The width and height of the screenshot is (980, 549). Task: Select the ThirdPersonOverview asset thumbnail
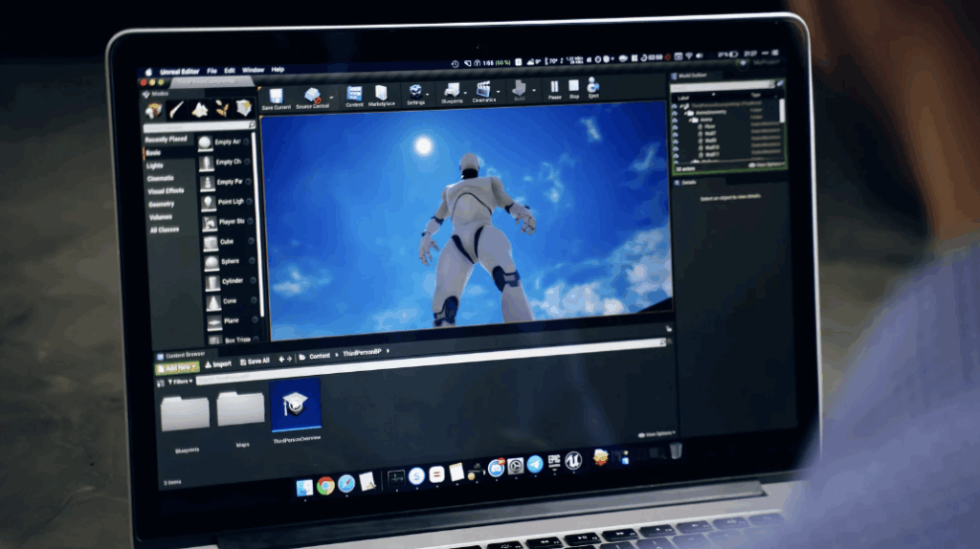click(x=296, y=406)
